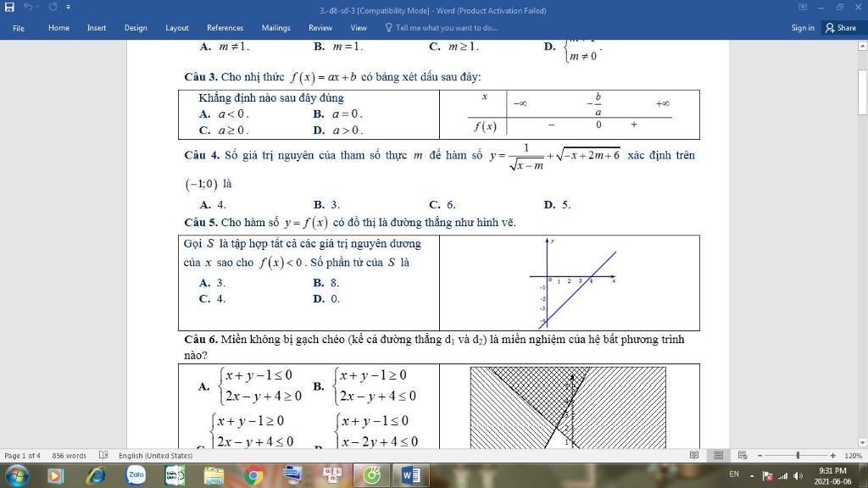The image size is (868, 488).
Task: Click the Action Center flag tray icon
Action: pos(767,476)
